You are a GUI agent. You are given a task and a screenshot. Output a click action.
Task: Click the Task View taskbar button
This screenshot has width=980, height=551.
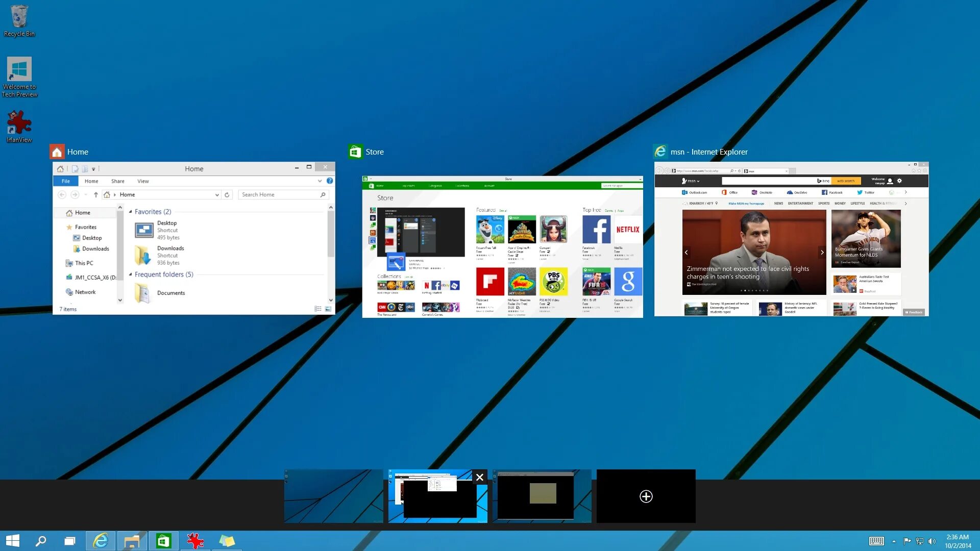click(70, 541)
